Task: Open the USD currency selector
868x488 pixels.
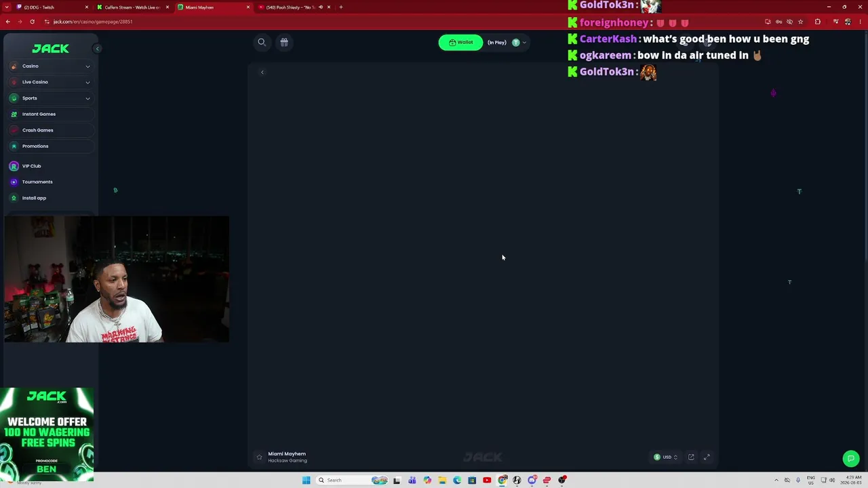Action: coord(666,457)
